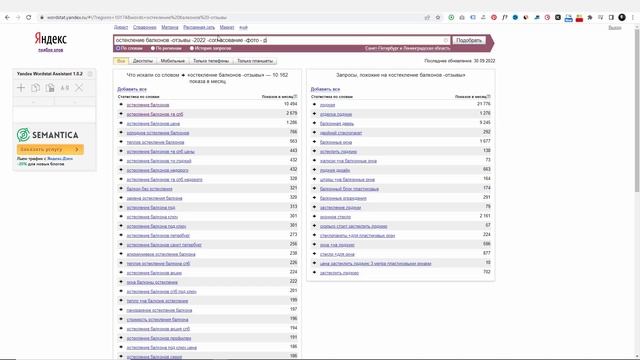Add 'балконные окна' with its plus icon
Image resolution: width=640 pixels, height=360 pixels.
314,142
